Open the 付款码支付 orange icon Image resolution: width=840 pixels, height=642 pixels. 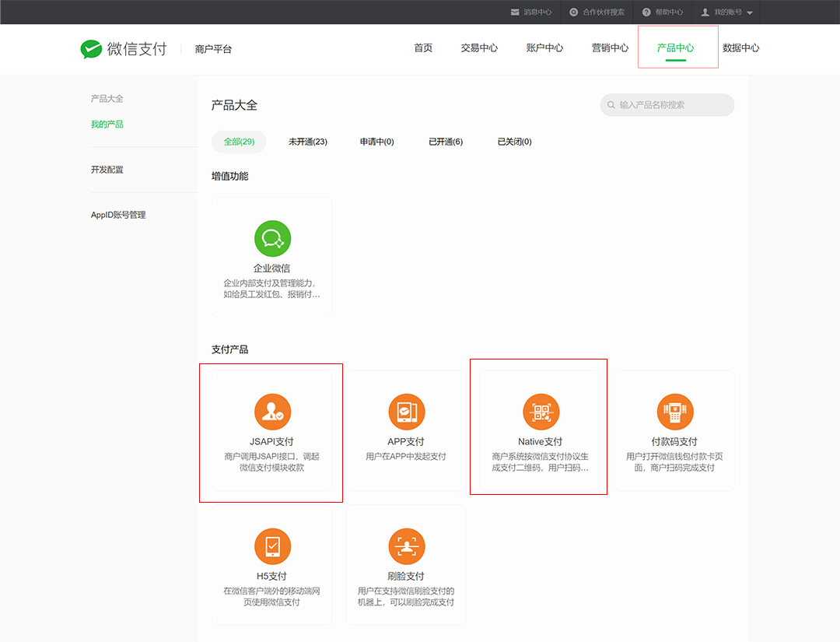tap(675, 412)
